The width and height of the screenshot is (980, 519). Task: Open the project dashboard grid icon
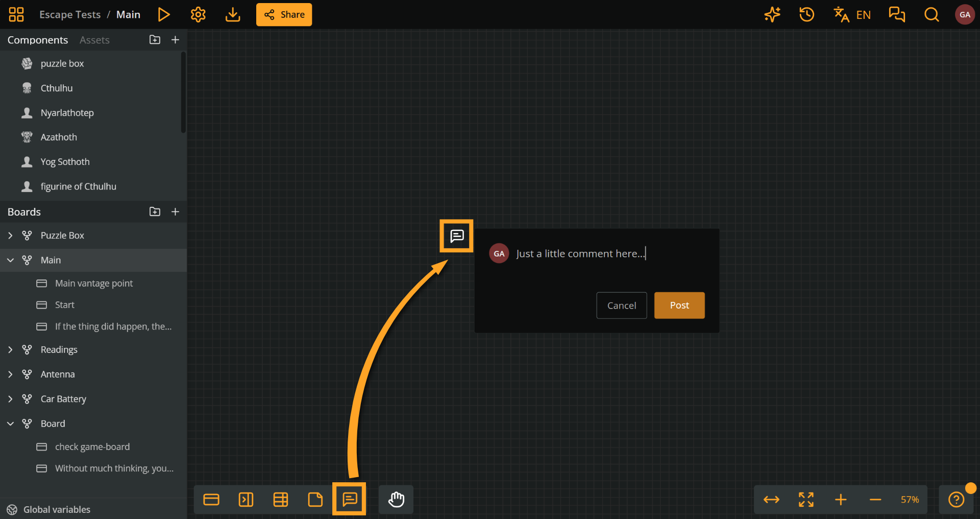tap(16, 14)
